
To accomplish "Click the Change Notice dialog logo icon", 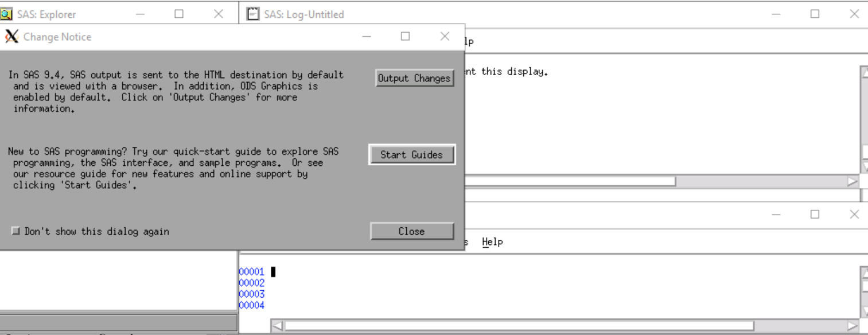I will [11, 36].
